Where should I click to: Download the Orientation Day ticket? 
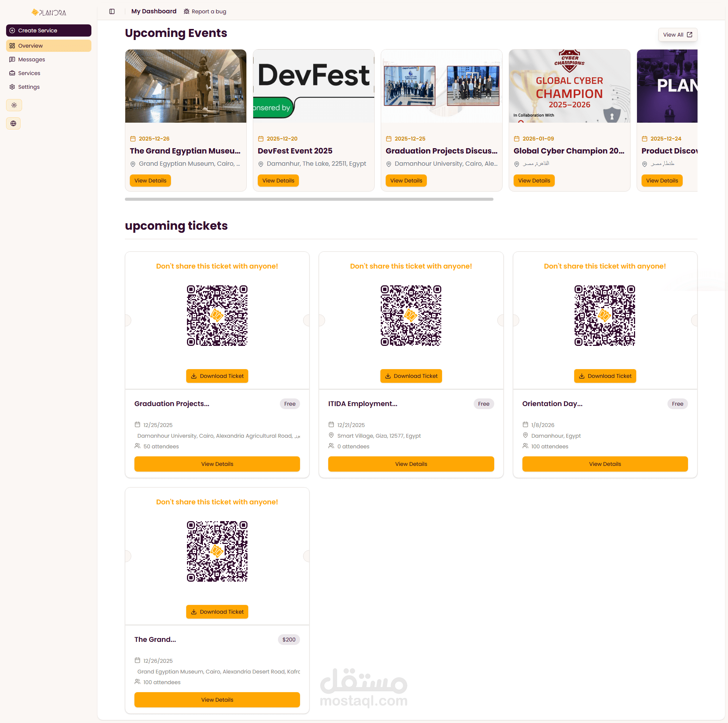[605, 376]
